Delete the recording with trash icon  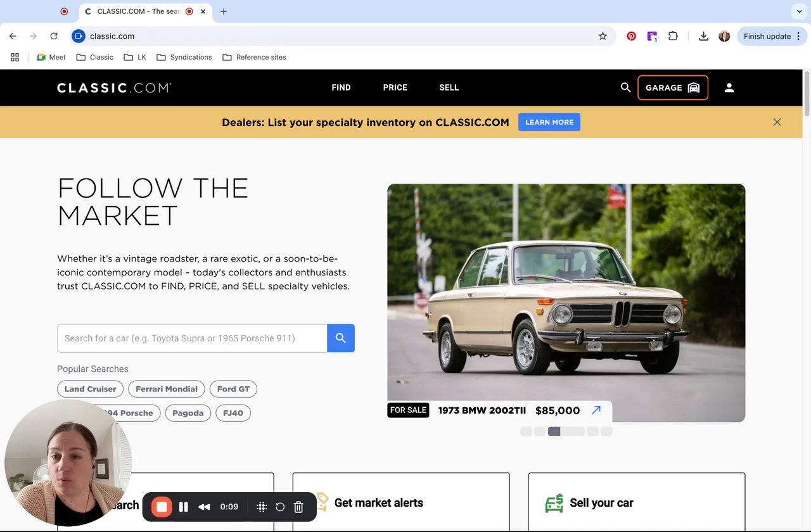(x=298, y=507)
